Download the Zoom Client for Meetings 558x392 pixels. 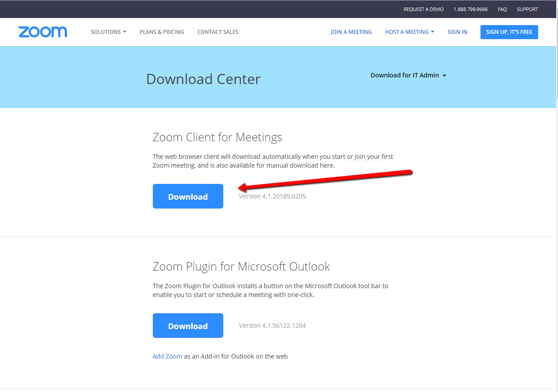188,196
